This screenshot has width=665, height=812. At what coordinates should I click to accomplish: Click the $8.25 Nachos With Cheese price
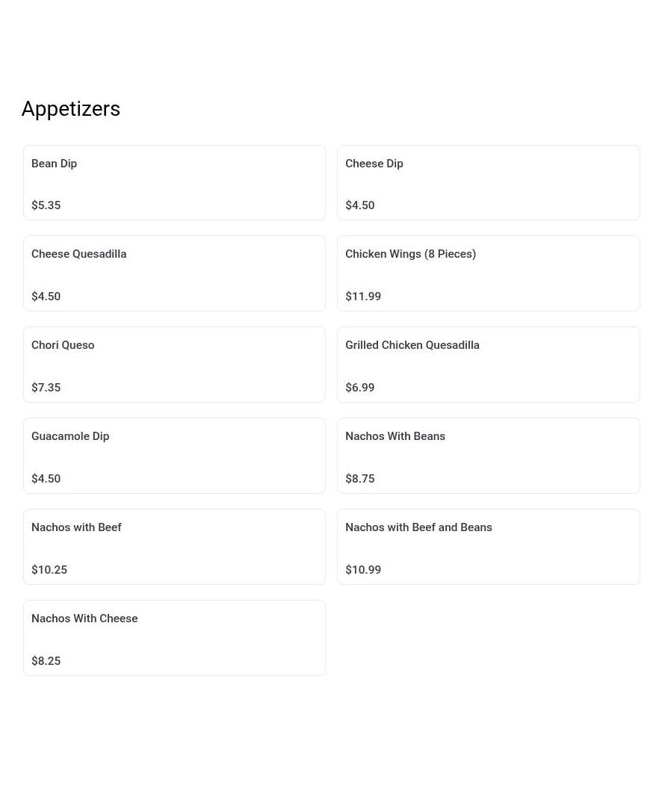pyautogui.click(x=46, y=661)
